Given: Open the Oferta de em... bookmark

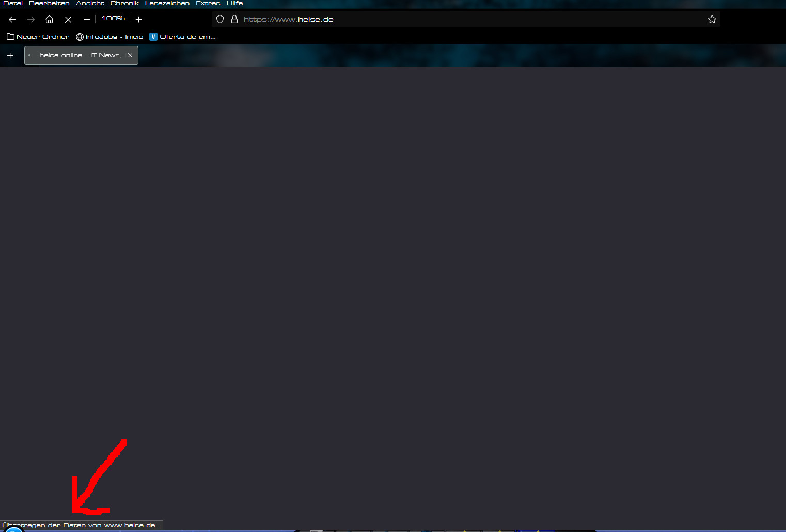Looking at the screenshot, I should click(182, 37).
